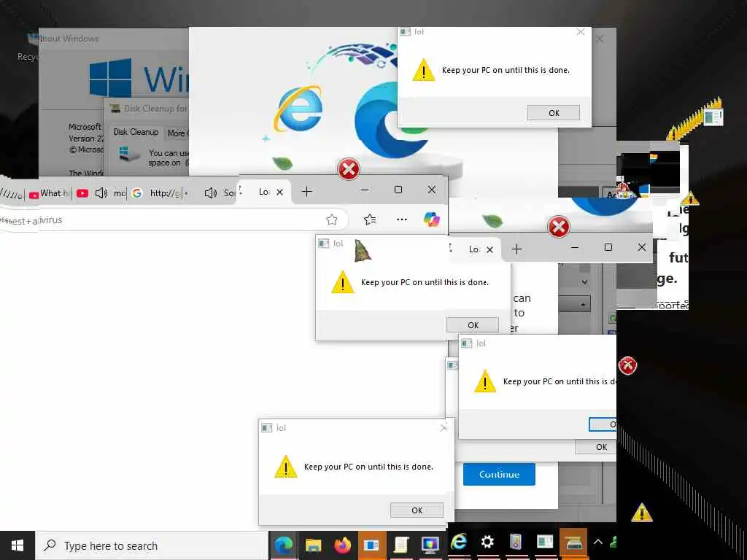Close the 'Lo' tab in the front Edge window
The image size is (747, 560).
279,192
